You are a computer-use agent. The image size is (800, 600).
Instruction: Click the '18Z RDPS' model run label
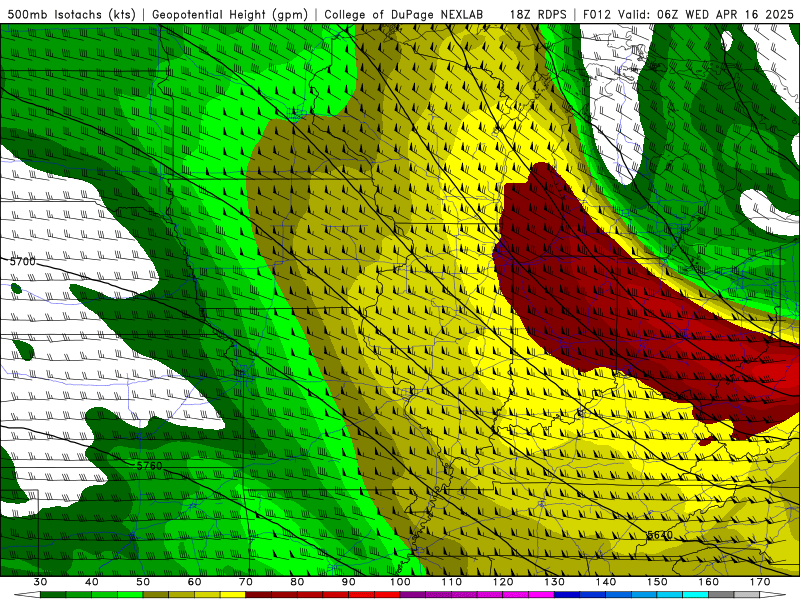538,14
